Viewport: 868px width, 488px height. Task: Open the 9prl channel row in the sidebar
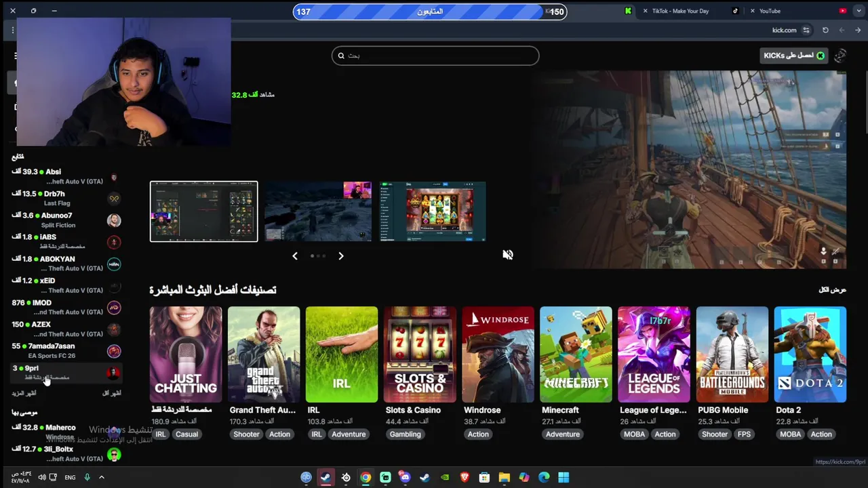(66, 372)
